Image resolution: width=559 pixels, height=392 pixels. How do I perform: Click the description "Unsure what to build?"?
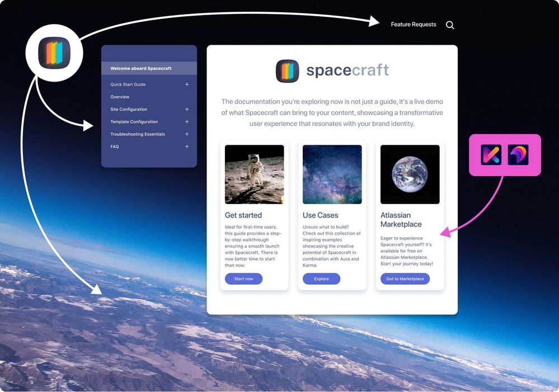(332, 246)
